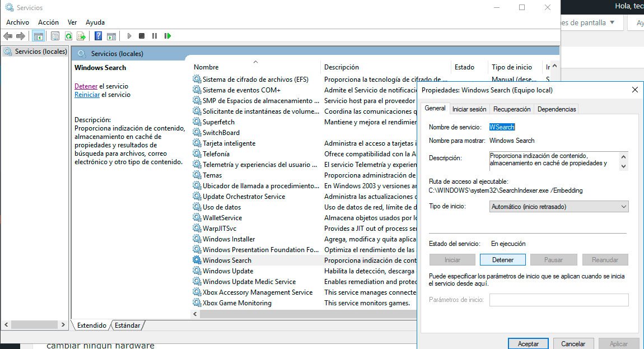Select Xbox Game Monitoring service row
The height and width of the screenshot is (349, 644).
(237, 303)
